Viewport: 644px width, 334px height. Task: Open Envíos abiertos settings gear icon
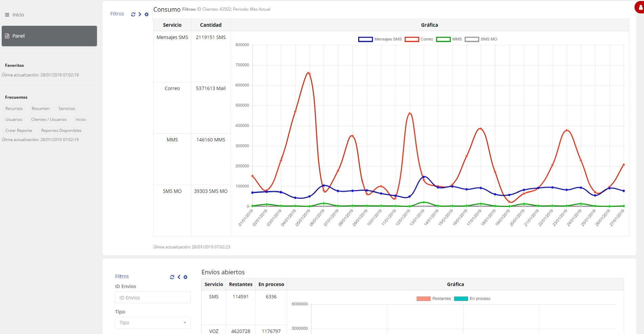pyautogui.click(x=186, y=277)
